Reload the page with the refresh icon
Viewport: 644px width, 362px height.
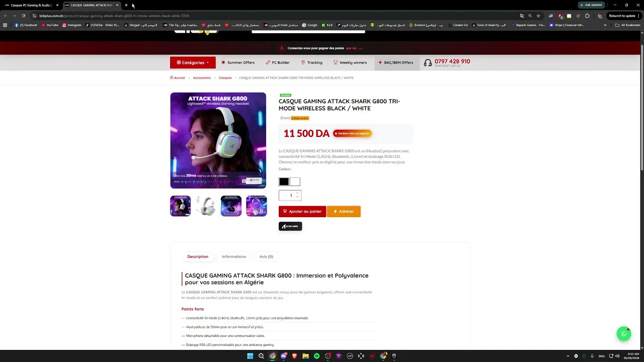coord(23,16)
